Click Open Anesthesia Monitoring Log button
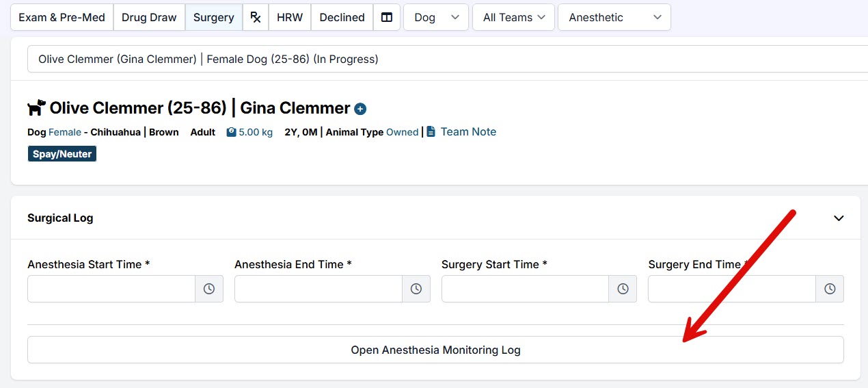 point(435,350)
